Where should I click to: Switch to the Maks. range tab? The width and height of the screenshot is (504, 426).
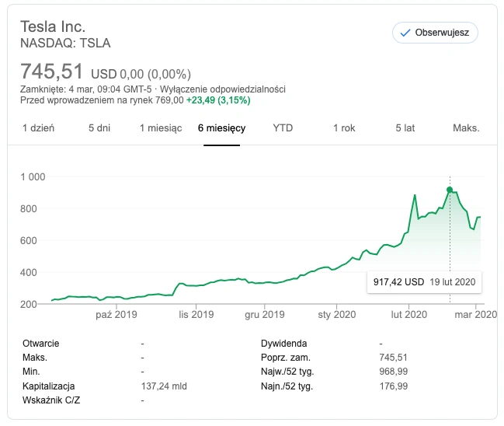click(x=466, y=128)
